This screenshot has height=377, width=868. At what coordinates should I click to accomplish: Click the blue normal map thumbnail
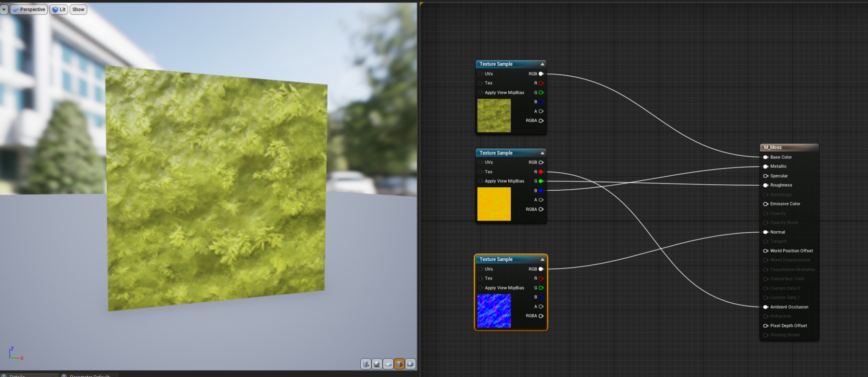click(x=494, y=311)
